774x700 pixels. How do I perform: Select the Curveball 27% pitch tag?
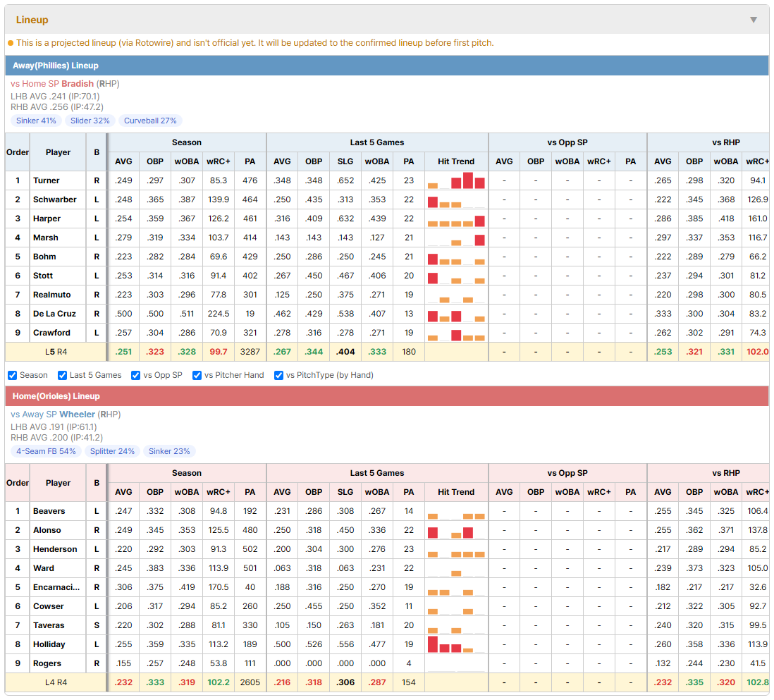150,121
